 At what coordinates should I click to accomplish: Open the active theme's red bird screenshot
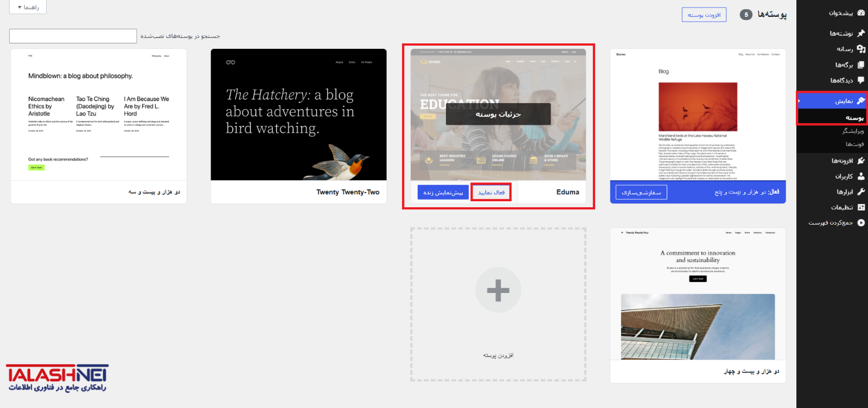(698, 114)
